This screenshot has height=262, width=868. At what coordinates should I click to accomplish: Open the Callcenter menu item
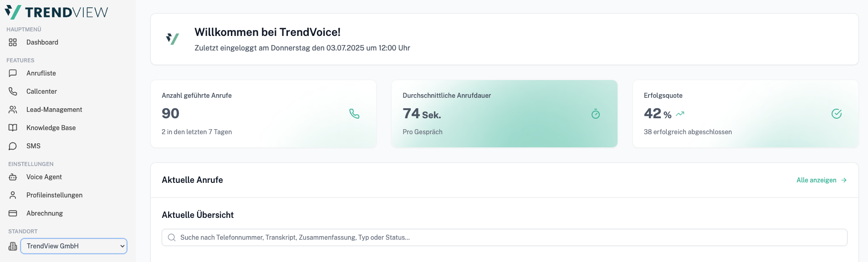coord(41,91)
